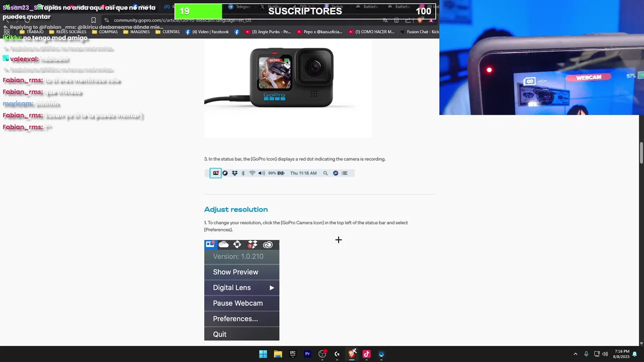Open the blue circular app in the taskbar
This screenshot has height=362, width=644.
[381, 354]
